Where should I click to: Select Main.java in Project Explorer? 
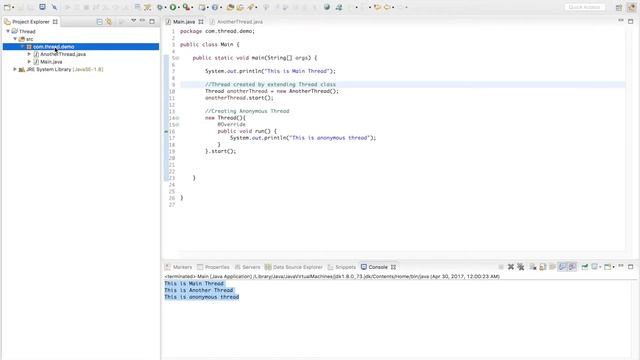51,62
